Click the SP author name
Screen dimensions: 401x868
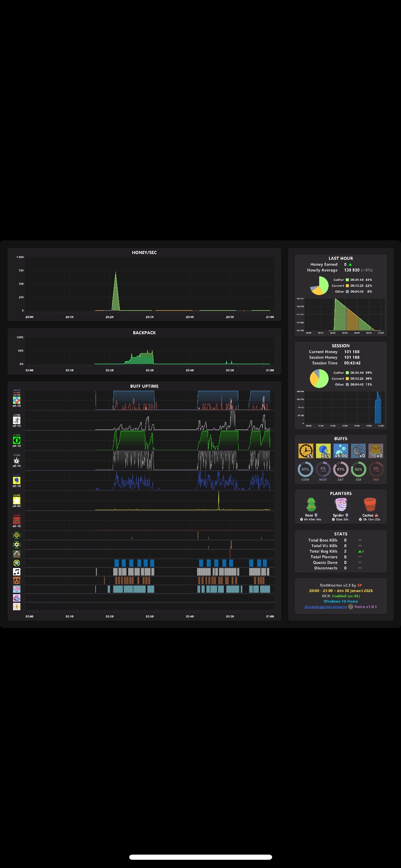pos(360,585)
